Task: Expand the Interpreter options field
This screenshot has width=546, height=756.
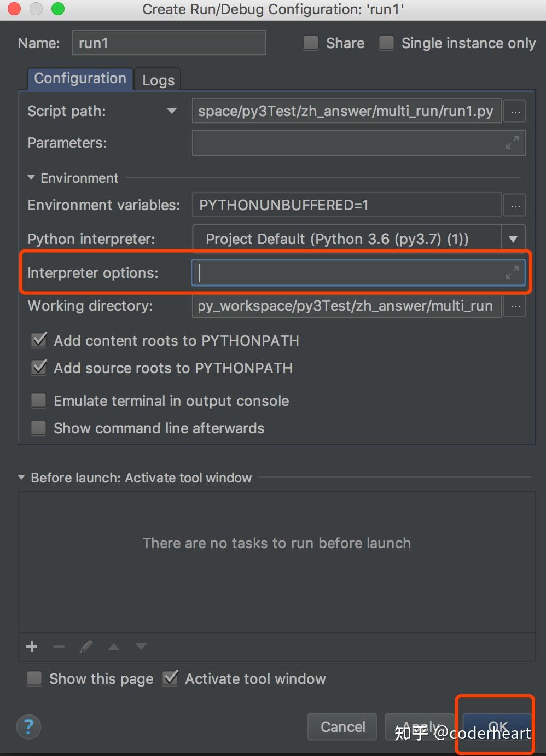Action: pos(512,272)
